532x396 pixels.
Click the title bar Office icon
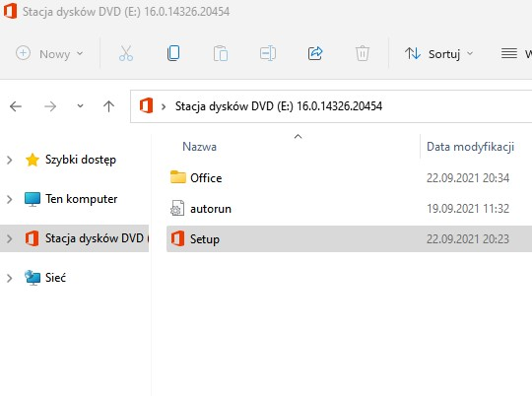pos(10,11)
